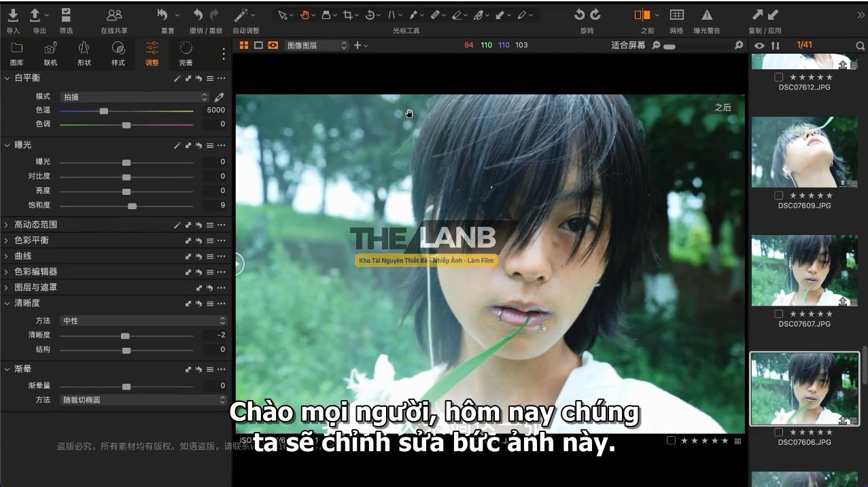Screen dimensions: 868x487
Task: Tick the checkbox under DSC07612.JPG thumbnail
Action: pyautogui.click(x=779, y=77)
